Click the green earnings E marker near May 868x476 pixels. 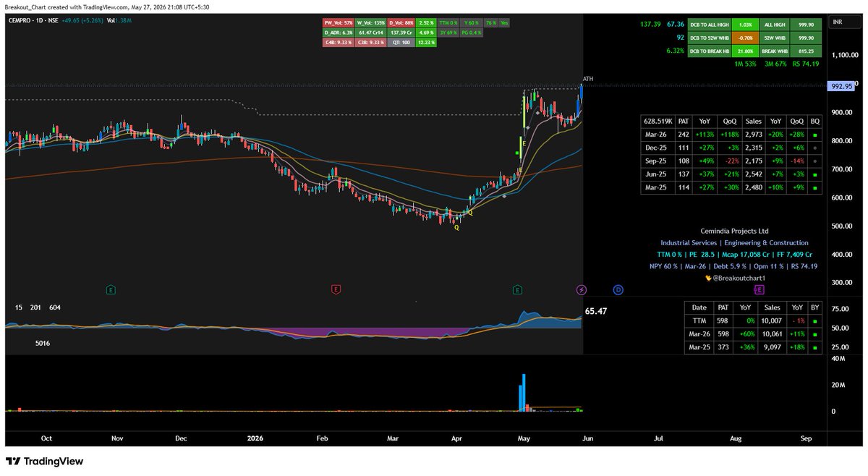coord(518,290)
